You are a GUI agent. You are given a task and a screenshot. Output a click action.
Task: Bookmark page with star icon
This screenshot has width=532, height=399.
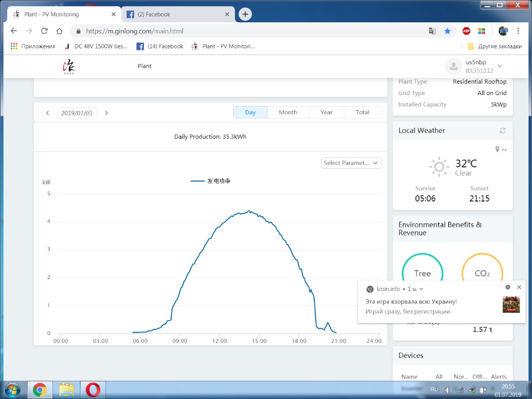tap(447, 31)
